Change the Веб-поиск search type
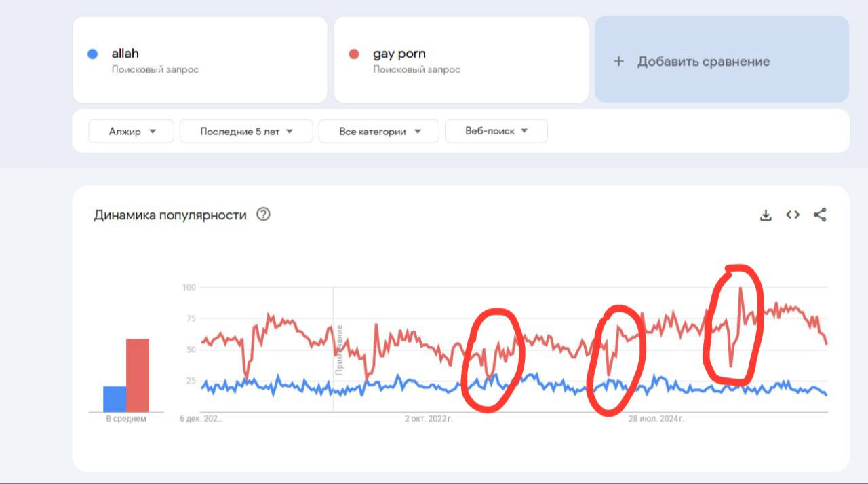Screen dimensions: 868x484 click(x=496, y=132)
